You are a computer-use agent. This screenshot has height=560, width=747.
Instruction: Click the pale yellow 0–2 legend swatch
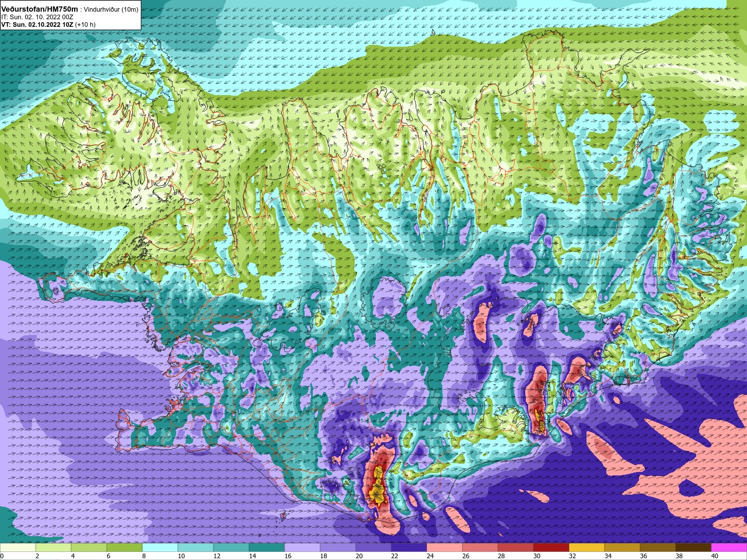click(18, 548)
